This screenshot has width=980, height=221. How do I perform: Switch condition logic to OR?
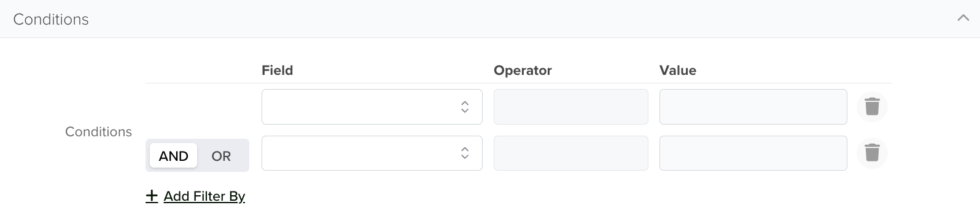(x=221, y=156)
